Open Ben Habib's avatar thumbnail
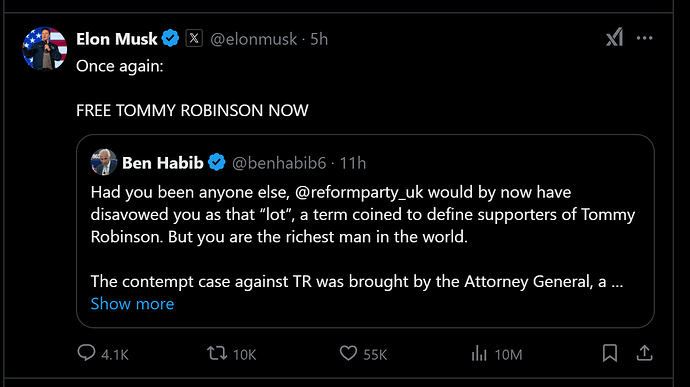 pyautogui.click(x=104, y=162)
